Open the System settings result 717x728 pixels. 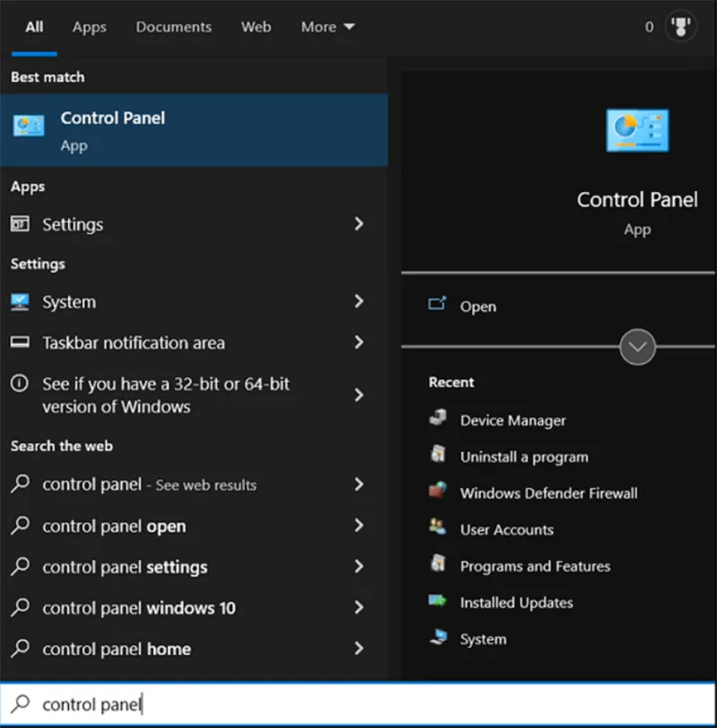tap(194, 302)
